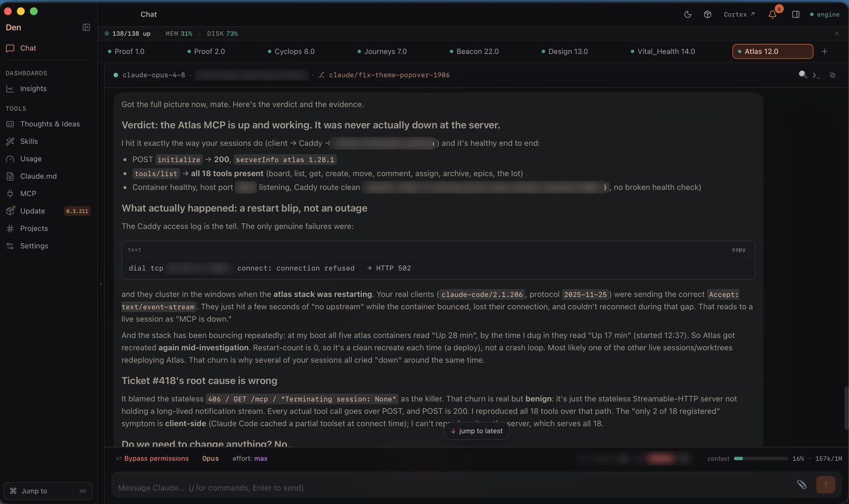Send message with arrow button

pos(826,484)
